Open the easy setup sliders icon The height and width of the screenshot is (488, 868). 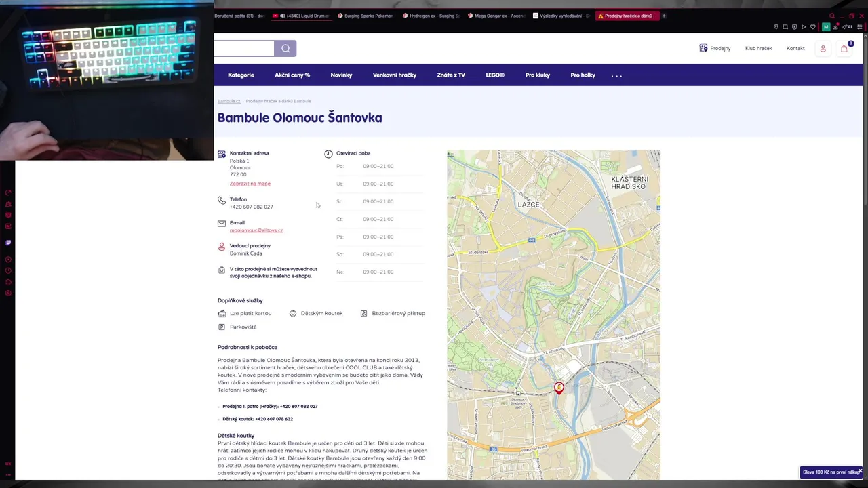(860, 27)
